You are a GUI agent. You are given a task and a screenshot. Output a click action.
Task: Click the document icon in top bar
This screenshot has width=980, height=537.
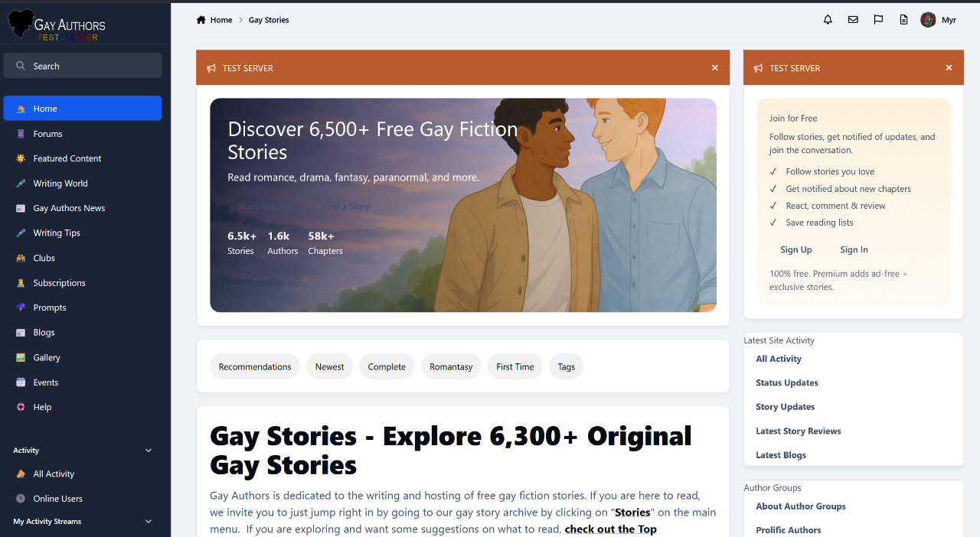pos(903,20)
